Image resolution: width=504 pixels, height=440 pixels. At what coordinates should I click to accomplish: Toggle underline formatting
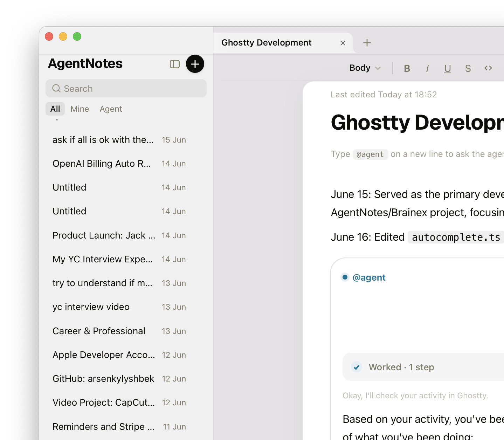(x=448, y=68)
